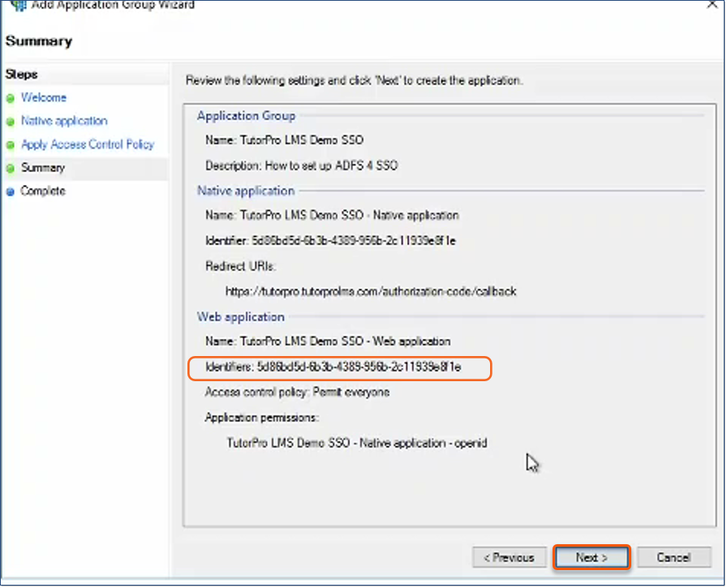The width and height of the screenshot is (727, 588).
Task: Click 'TutorPro LMS Demo SSO - Native application - openid'
Action: point(357,443)
